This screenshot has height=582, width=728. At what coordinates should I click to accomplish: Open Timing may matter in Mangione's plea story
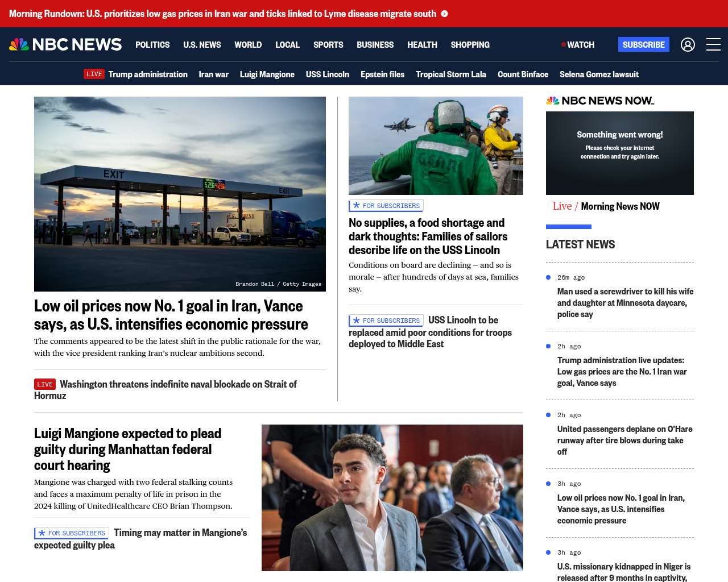140,539
